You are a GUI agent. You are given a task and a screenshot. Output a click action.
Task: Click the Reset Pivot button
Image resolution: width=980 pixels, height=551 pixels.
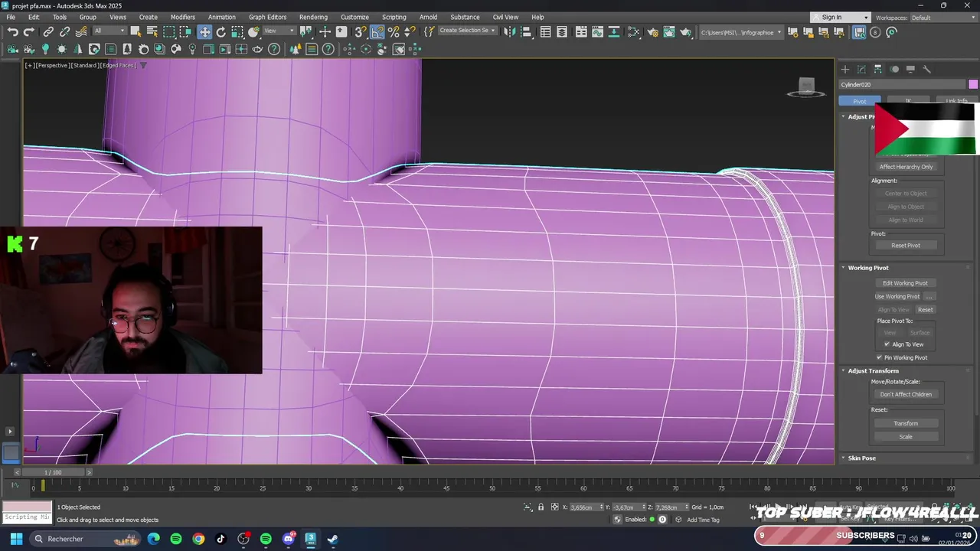(x=905, y=246)
